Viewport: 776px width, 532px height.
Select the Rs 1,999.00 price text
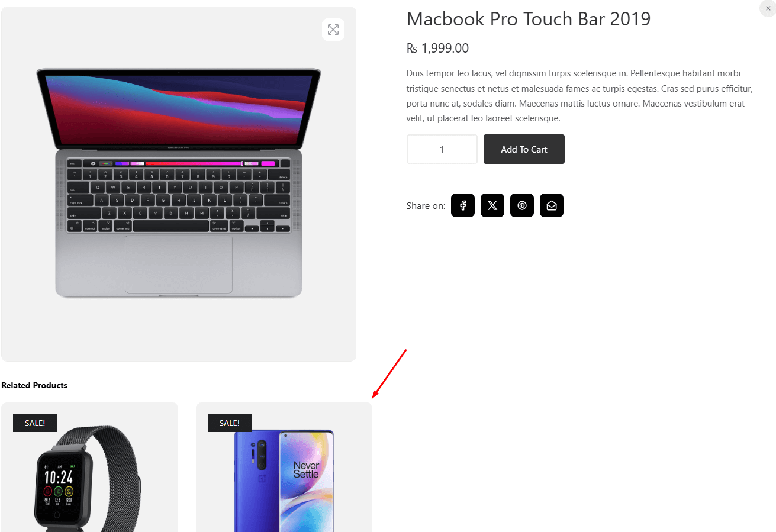(437, 48)
